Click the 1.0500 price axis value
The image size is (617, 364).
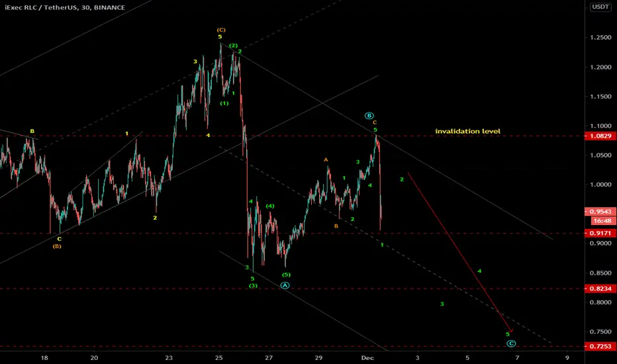[600, 155]
